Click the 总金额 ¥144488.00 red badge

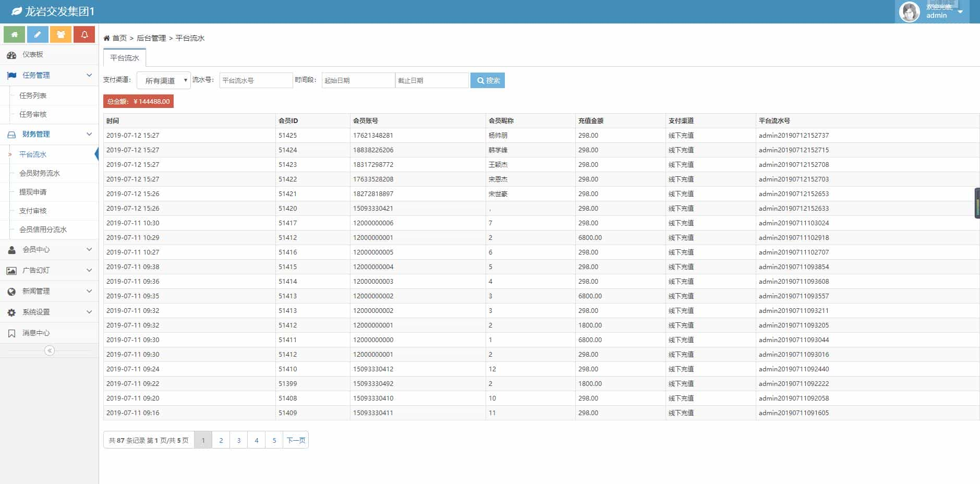point(138,101)
